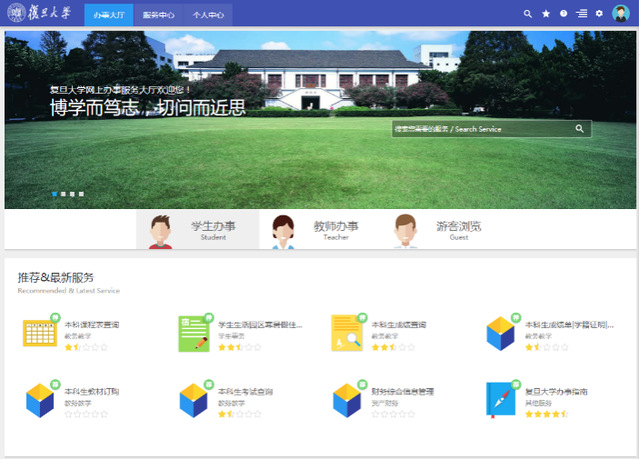Select 学生办事 Student category
This screenshot has height=459, width=639.
coord(197,230)
